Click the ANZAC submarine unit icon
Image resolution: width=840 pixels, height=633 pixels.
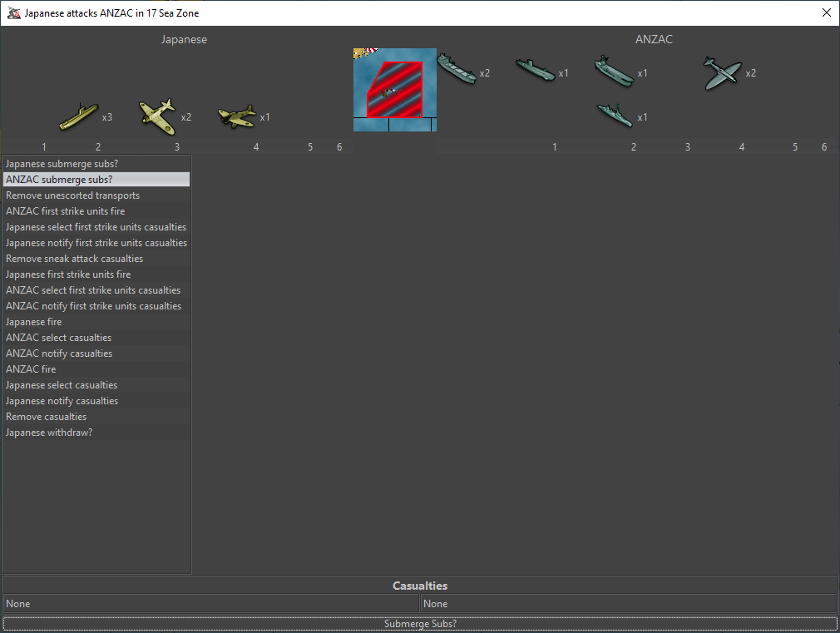535,70
